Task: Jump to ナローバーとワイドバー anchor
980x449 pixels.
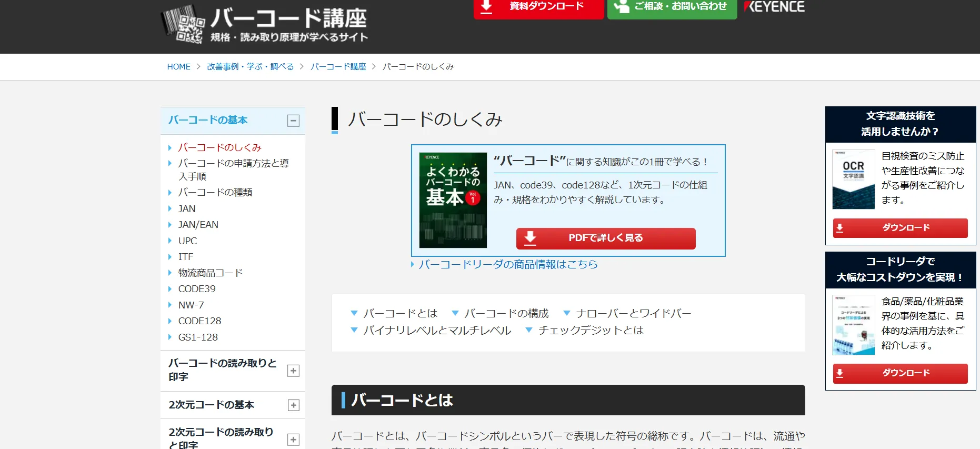Action: pyautogui.click(x=633, y=313)
